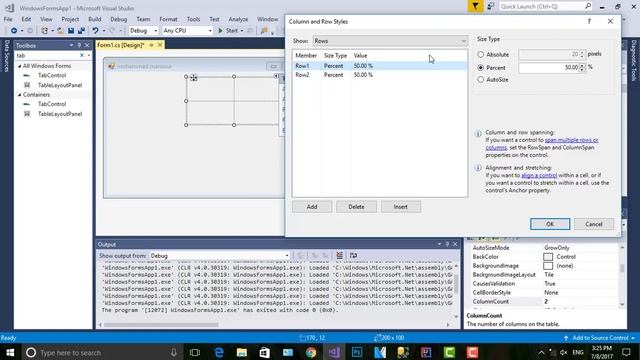Open the Data Sources side tab

[x=7, y=56]
